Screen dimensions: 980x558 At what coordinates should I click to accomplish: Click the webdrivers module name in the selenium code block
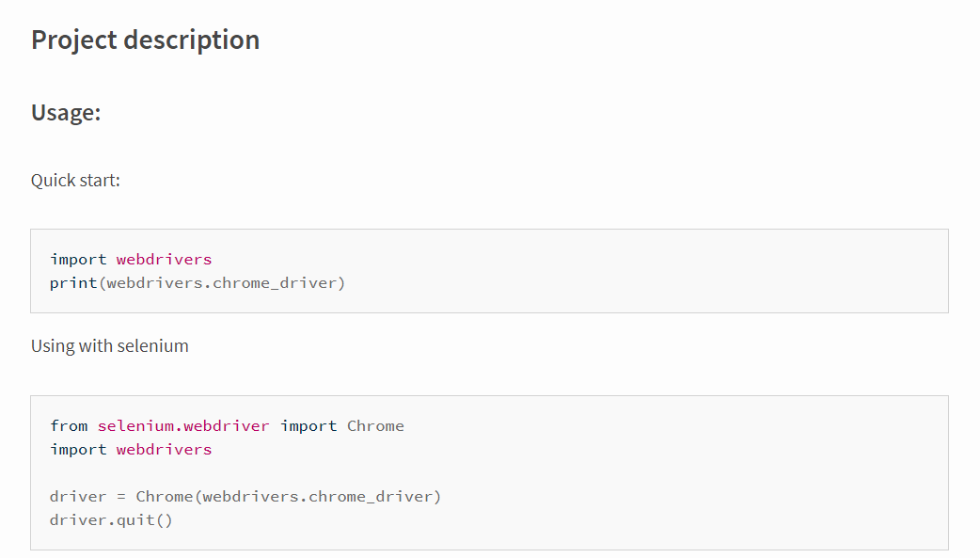(x=164, y=449)
